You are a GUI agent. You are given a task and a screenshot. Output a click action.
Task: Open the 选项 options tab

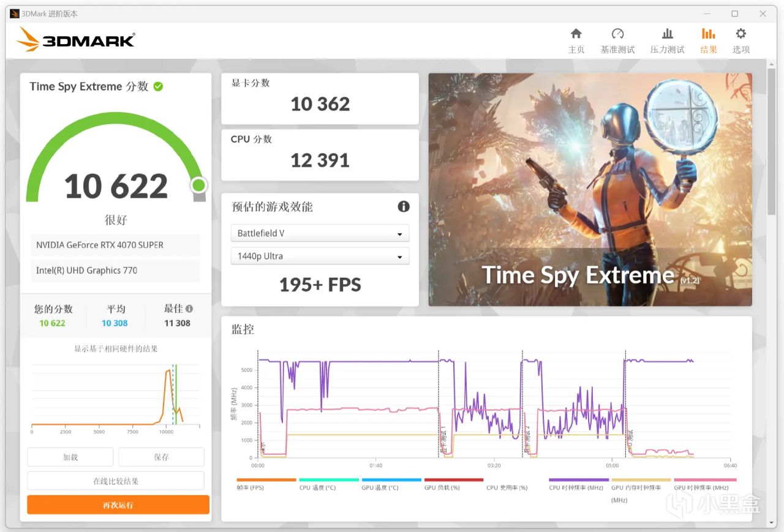click(741, 40)
